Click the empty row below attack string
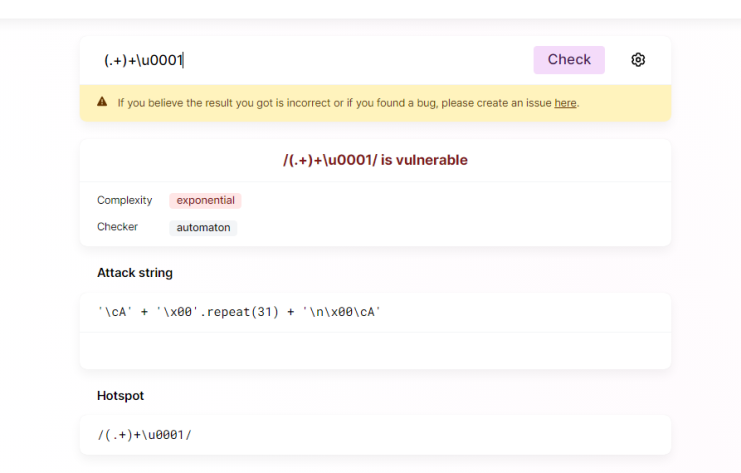 (375, 350)
